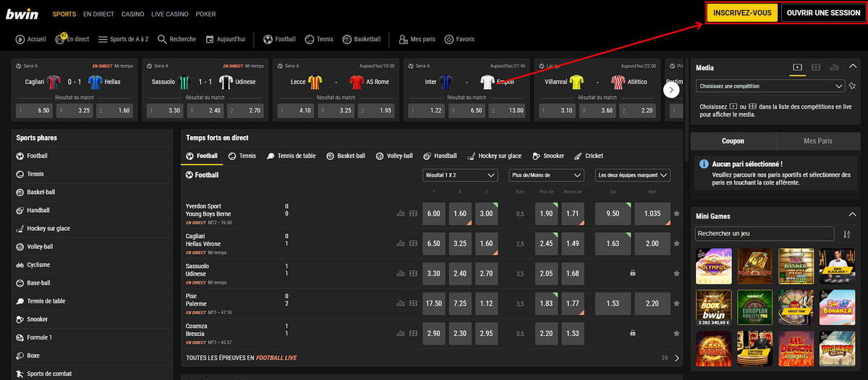Open Book of bwin game thumbnail
The height and width of the screenshot is (380, 868).
pos(713,308)
